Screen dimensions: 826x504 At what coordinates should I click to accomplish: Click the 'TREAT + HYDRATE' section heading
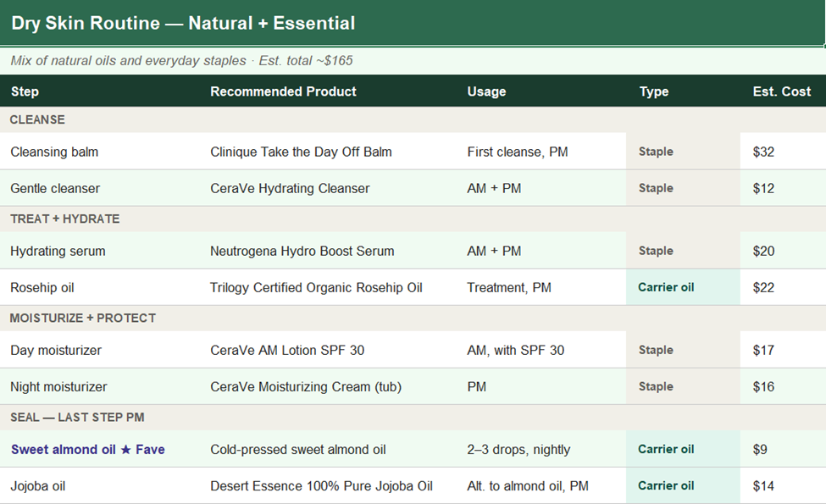[65, 219]
